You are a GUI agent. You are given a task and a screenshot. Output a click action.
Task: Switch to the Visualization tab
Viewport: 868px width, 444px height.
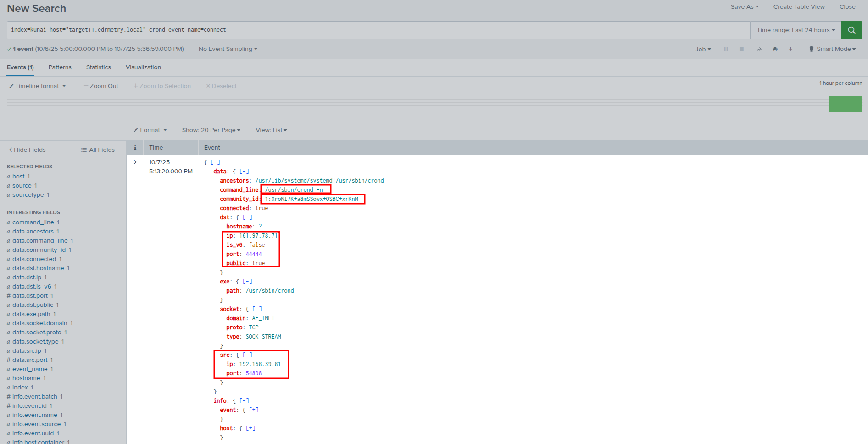(x=143, y=67)
